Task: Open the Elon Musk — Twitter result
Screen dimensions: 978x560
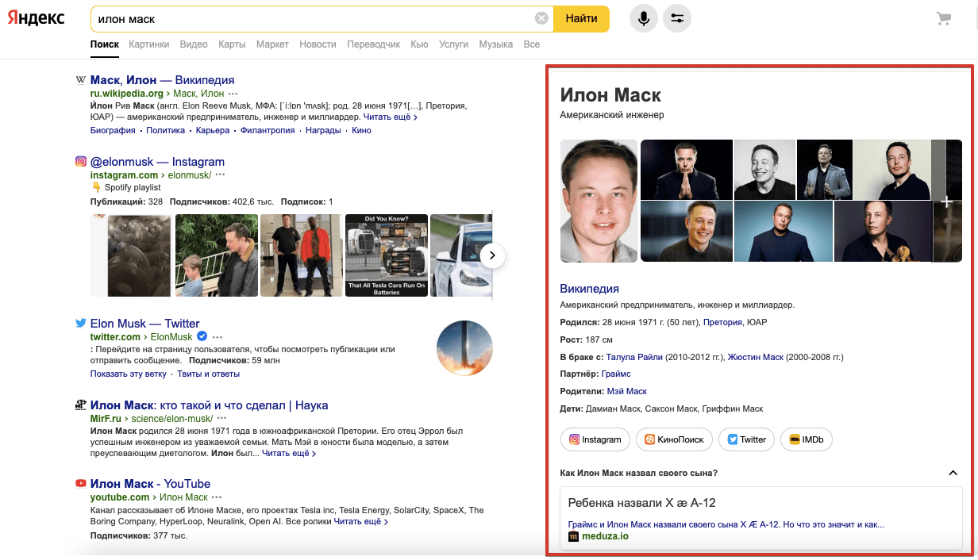Action: (145, 324)
